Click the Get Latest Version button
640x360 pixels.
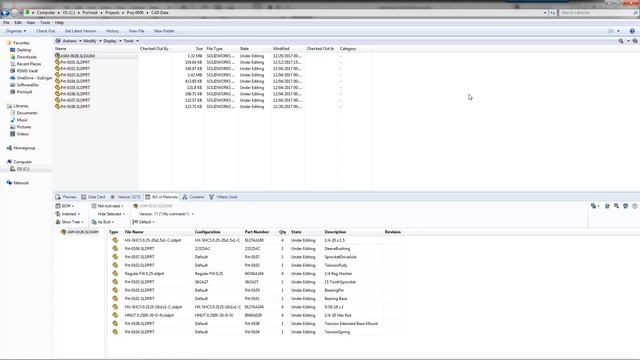pos(80,31)
